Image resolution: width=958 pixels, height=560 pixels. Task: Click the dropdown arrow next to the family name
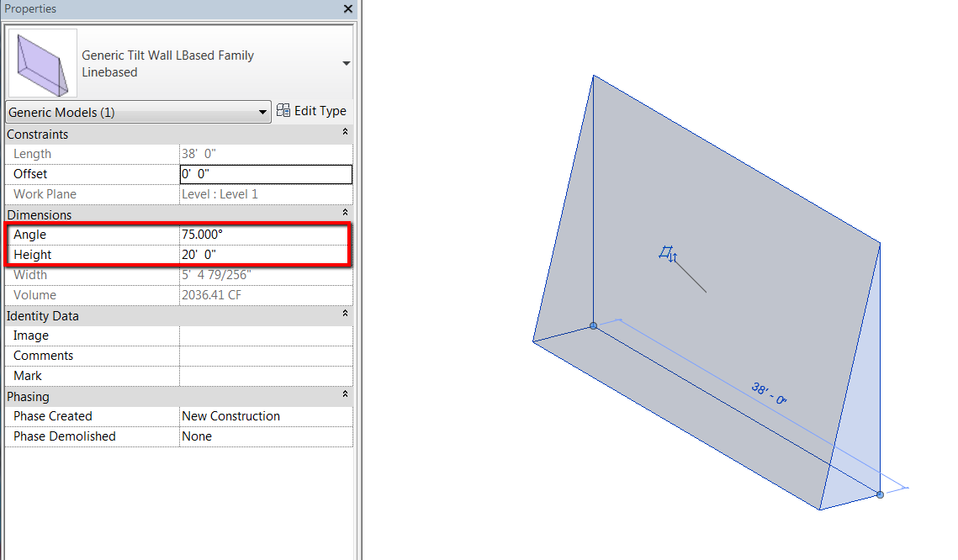tap(345, 63)
